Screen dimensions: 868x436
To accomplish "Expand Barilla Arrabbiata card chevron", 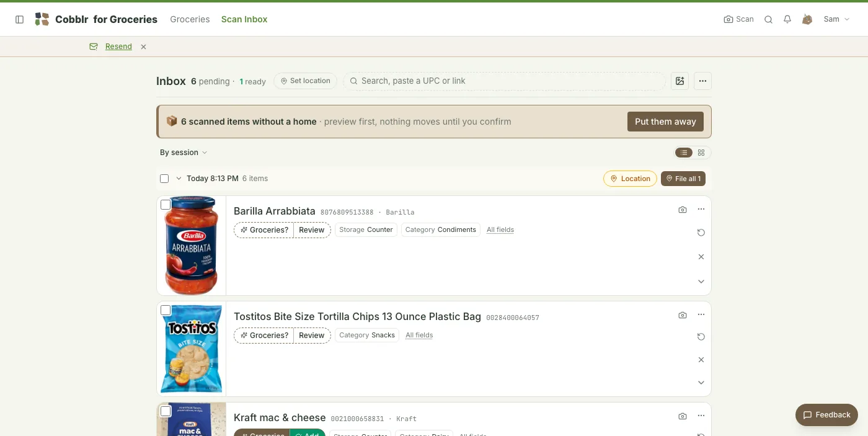I will [x=701, y=282].
